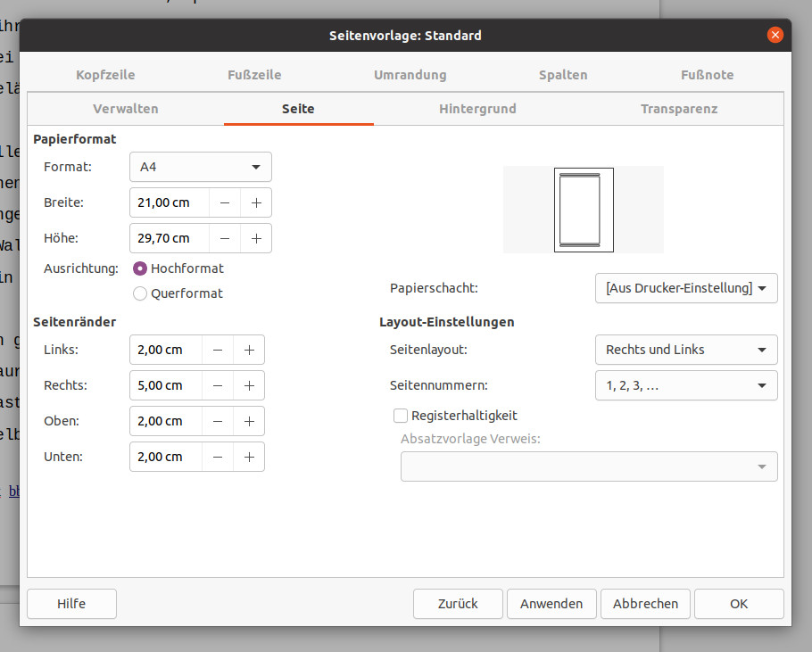Screen dimensions: 812x652
Task: Increase the Rechts margin with plus button
Action: [249, 385]
